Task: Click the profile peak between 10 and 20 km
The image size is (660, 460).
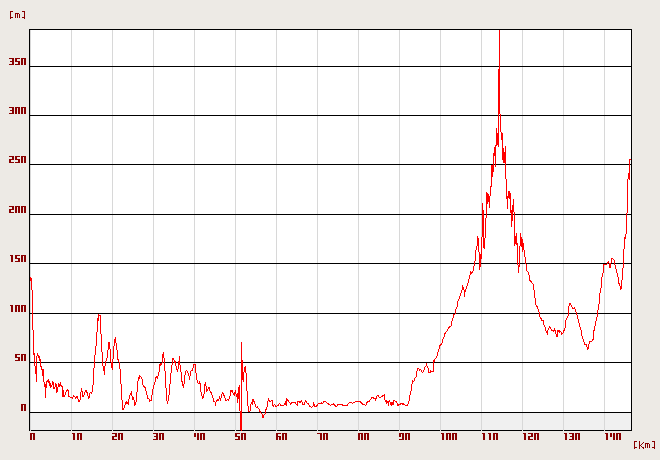Action: (98, 315)
